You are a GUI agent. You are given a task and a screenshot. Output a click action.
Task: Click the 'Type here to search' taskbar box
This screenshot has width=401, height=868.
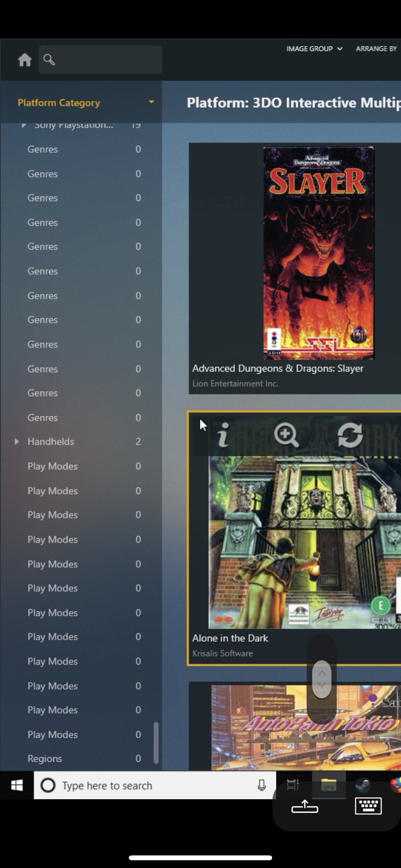point(155,785)
